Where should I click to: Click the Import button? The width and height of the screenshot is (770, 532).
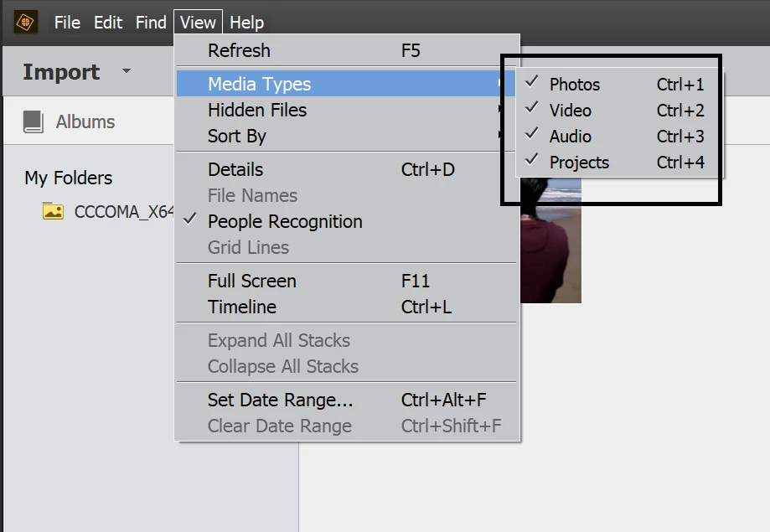coord(61,72)
